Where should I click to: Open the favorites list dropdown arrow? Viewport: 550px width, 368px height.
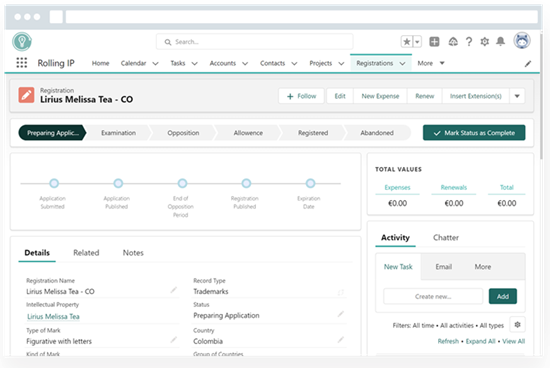[417, 42]
